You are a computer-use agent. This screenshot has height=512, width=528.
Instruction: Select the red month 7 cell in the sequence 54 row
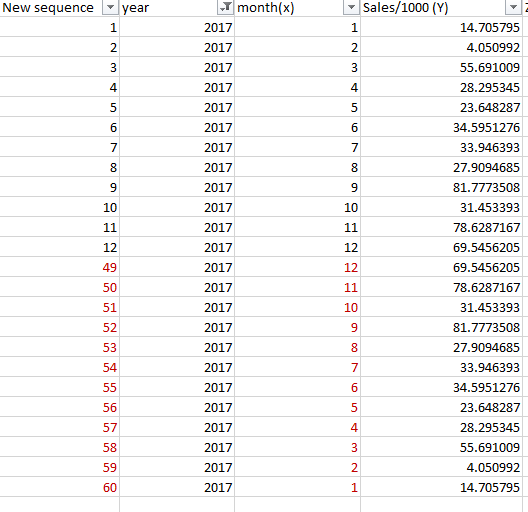[297, 367]
